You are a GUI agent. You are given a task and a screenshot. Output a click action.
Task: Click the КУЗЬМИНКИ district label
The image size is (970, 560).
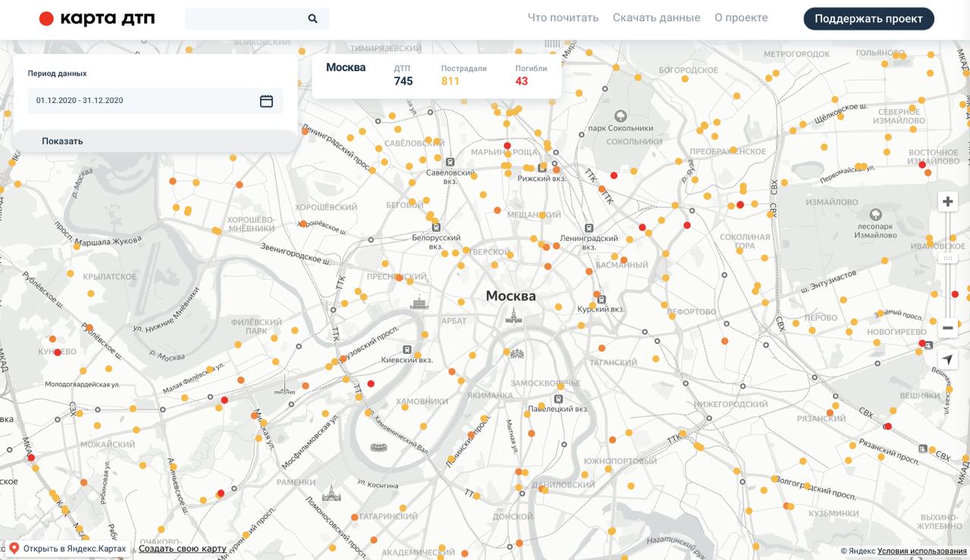[832, 513]
